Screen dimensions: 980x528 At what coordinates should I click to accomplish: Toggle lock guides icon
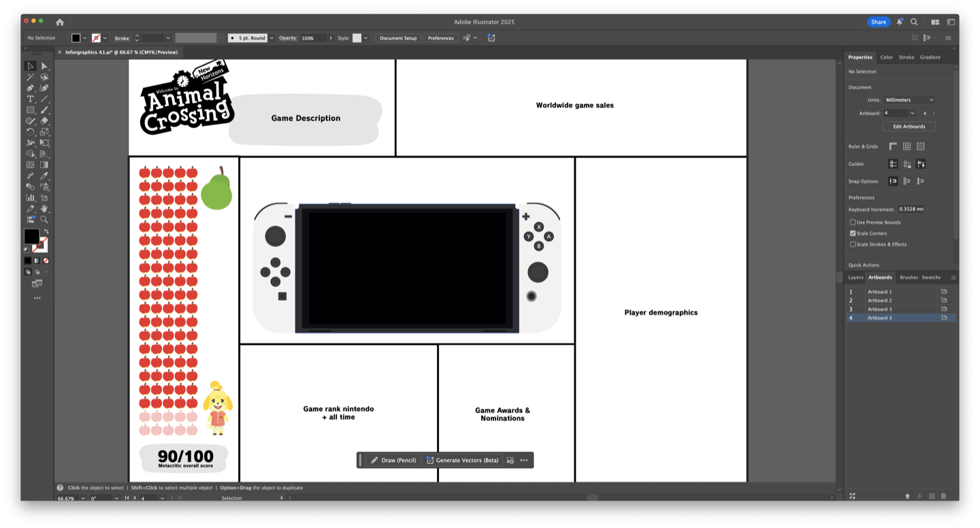[906, 164]
